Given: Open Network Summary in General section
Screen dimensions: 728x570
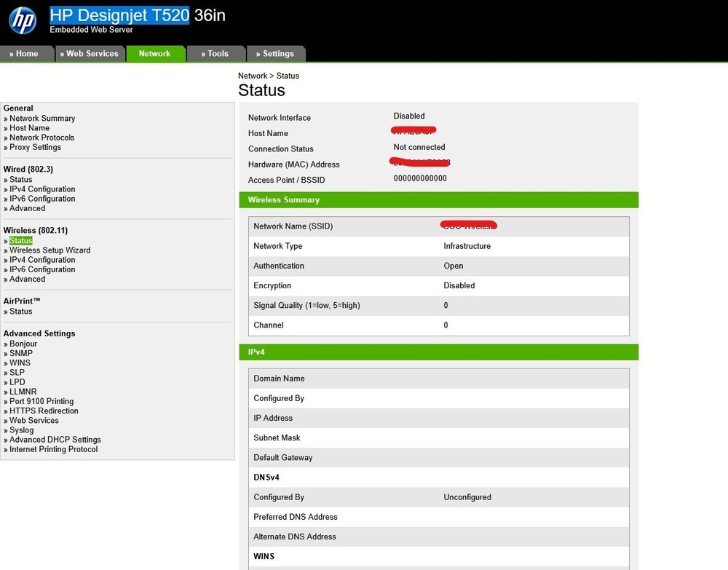Looking at the screenshot, I should click(x=42, y=119).
